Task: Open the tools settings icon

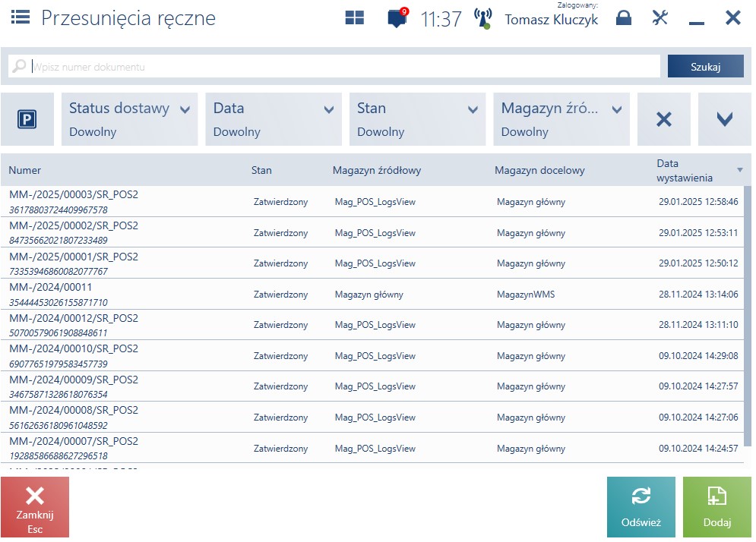Action: point(660,17)
